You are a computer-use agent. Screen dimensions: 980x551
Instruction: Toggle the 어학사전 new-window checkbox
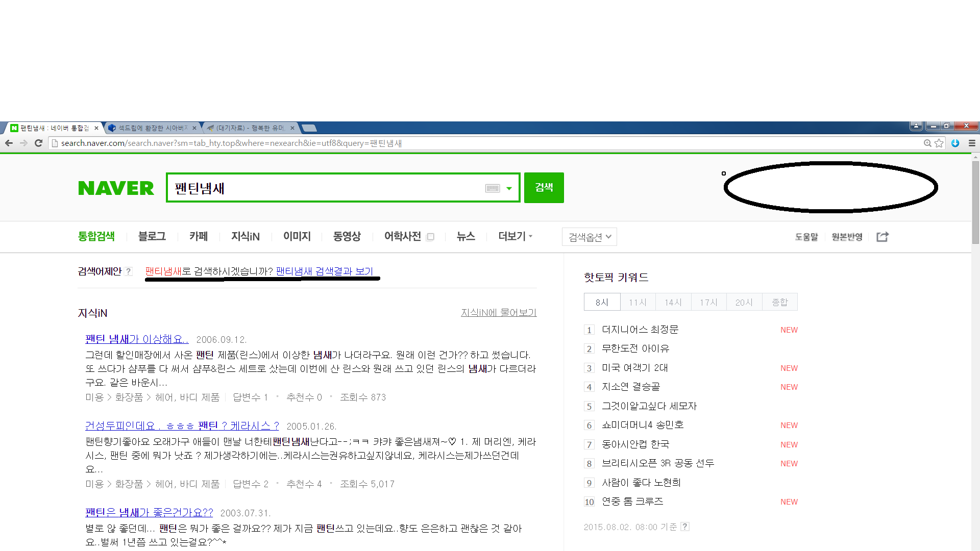430,237
